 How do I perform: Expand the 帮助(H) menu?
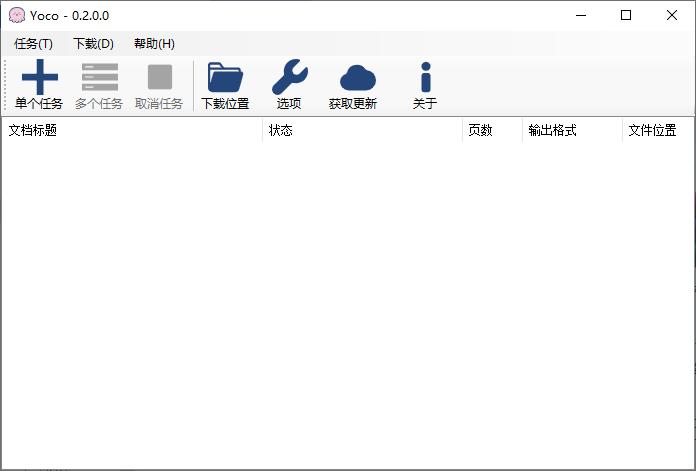[154, 44]
